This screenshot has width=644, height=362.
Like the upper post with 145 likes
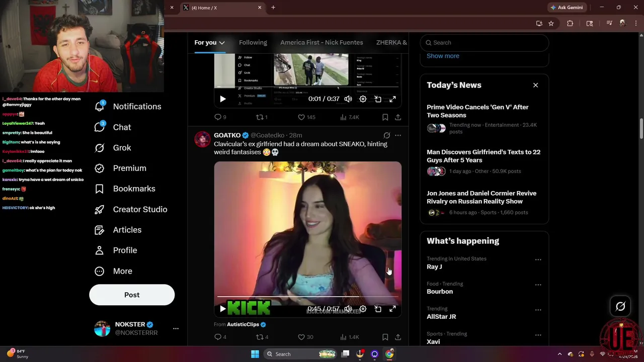tap(306, 117)
